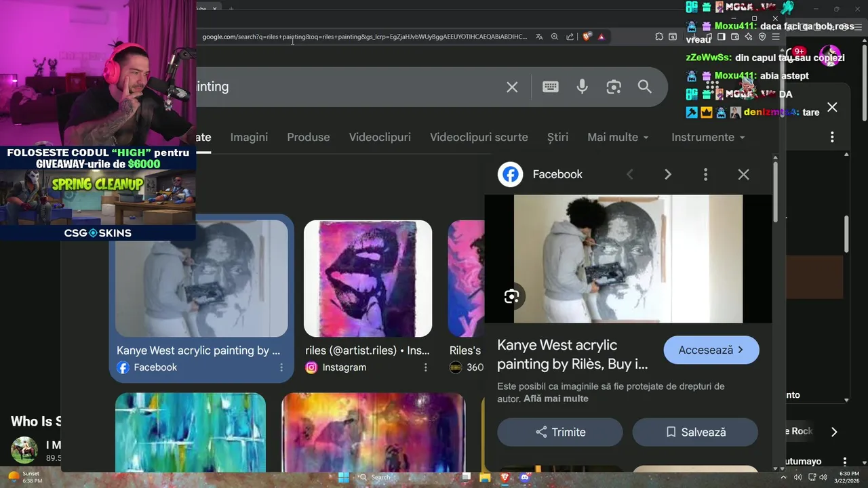Viewport: 868px width, 488px height.
Task: Search the preview image with Lens overlay
Action: point(512,296)
